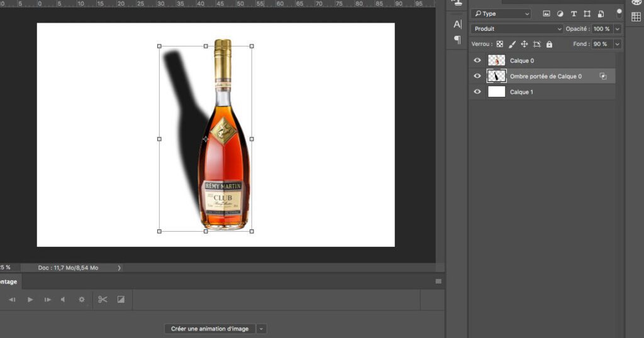The image size is (644, 338).
Task: Open the color palette panel icon
Action: point(636,2)
